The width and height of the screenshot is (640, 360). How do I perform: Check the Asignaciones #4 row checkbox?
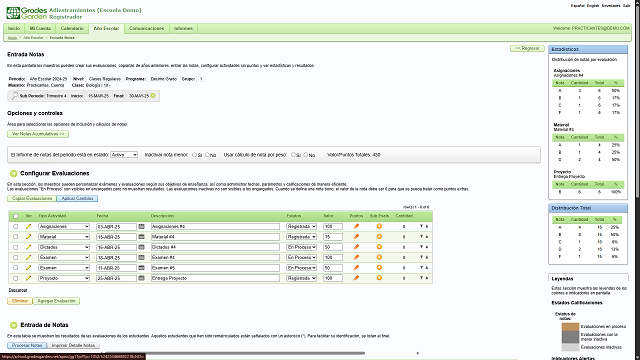(x=16, y=227)
